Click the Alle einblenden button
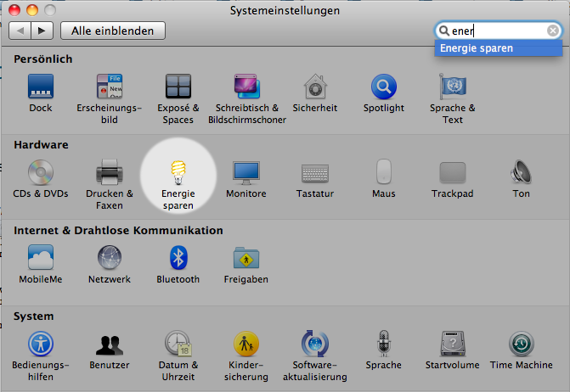570x392 pixels. point(112,31)
